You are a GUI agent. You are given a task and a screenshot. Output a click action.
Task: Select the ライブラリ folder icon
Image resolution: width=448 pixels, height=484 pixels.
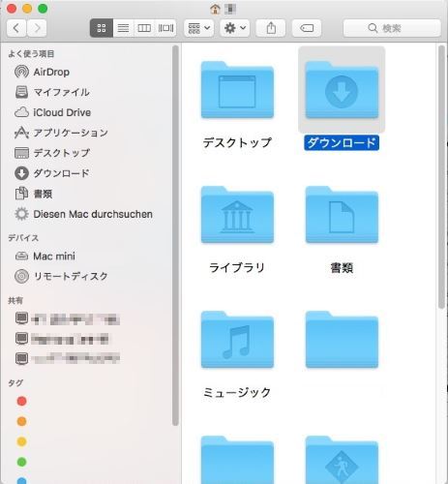237,215
